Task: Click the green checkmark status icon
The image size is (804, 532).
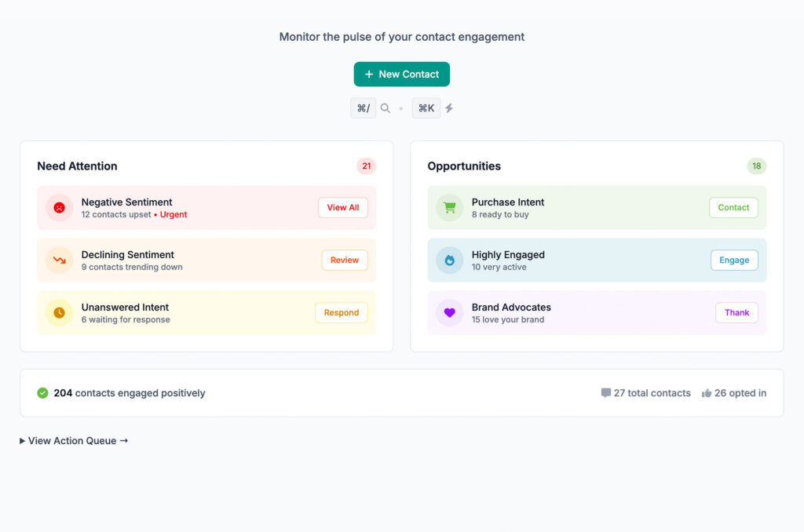Action: 42,393
